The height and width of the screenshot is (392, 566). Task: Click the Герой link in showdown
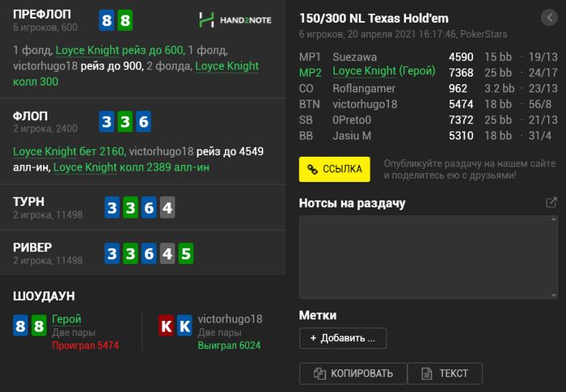coord(66,319)
